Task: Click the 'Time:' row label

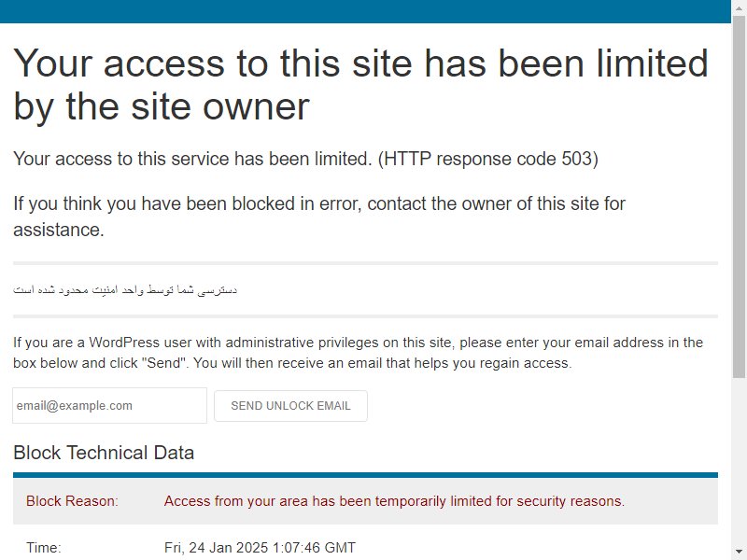Action: coord(43,548)
